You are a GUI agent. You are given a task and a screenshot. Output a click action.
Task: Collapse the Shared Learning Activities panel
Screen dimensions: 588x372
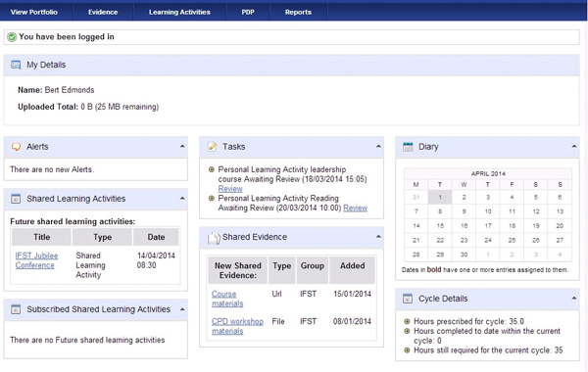point(182,198)
